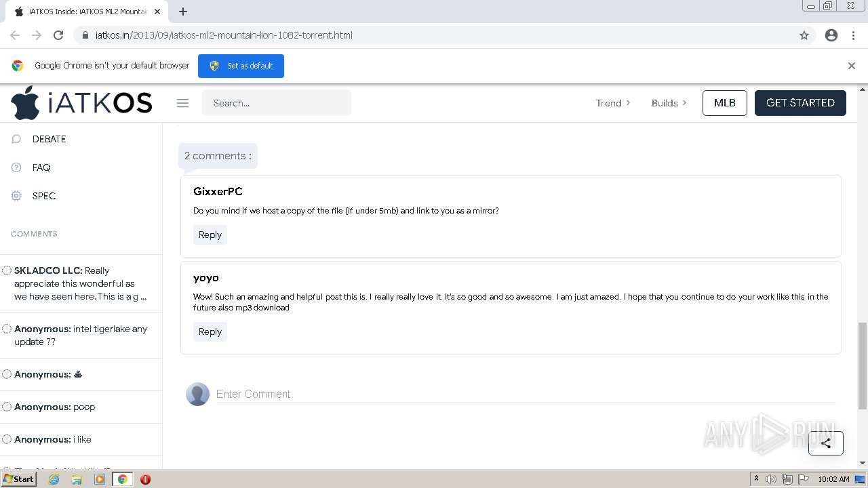Dismiss the default browser notification bar
The image size is (868, 488).
852,66
